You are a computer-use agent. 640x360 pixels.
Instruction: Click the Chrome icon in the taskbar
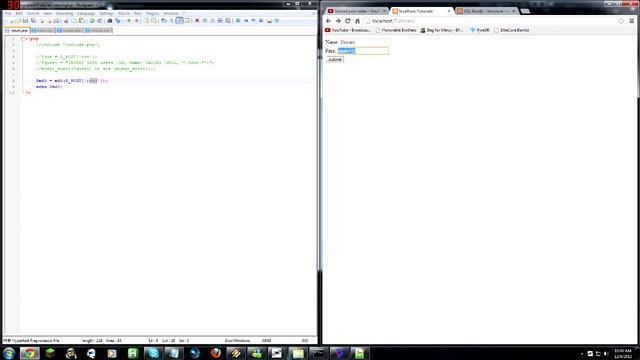point(29,353)
